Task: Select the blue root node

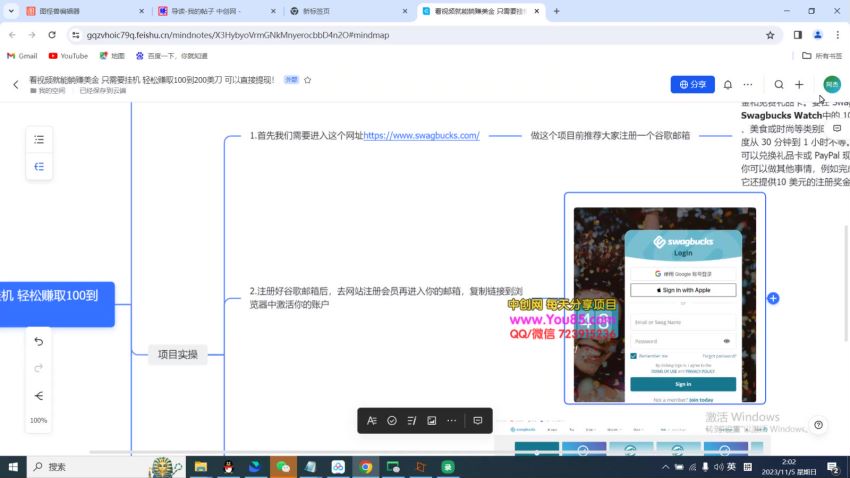Action: [x=57, y=304]
